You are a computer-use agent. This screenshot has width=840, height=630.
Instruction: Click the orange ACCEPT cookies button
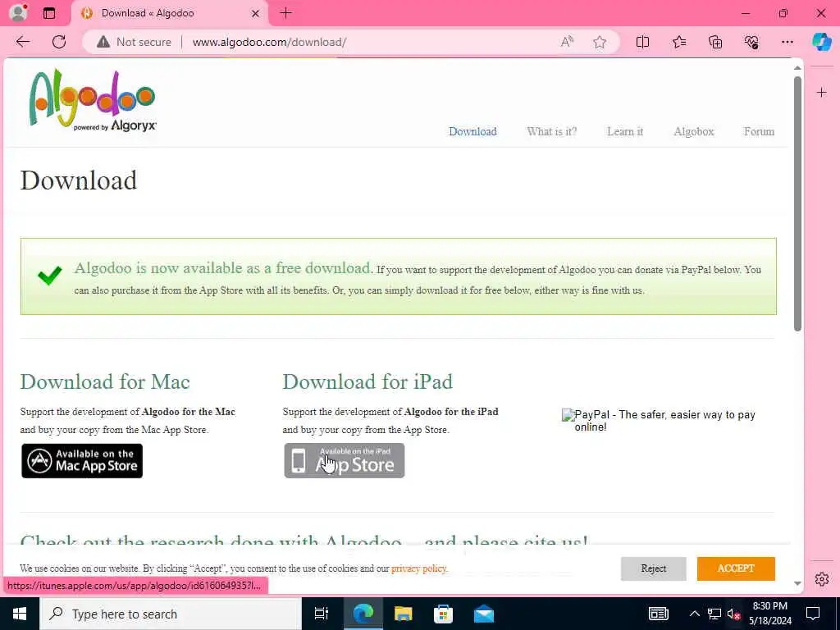[x=736, y=568]
